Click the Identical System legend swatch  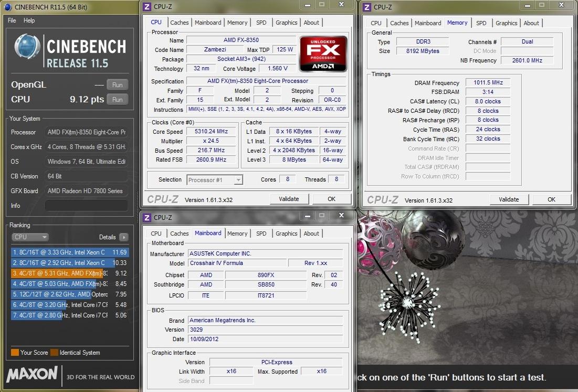54,353
